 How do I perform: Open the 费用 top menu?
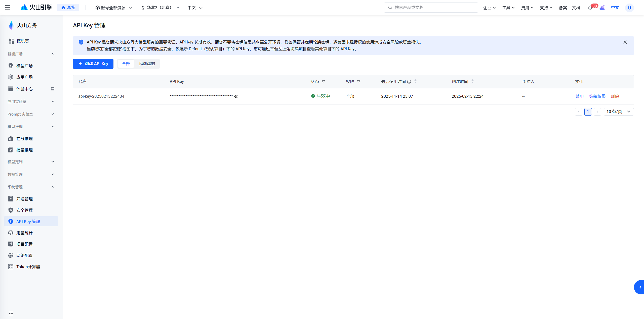[x=527, y=8]
